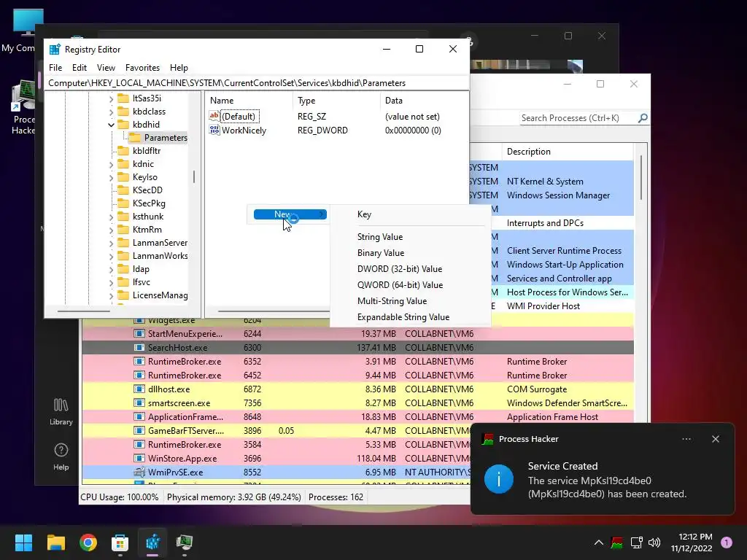Choose String Value from the New submenu
Viewport: 747px width, 560px height.
[379, 237]
